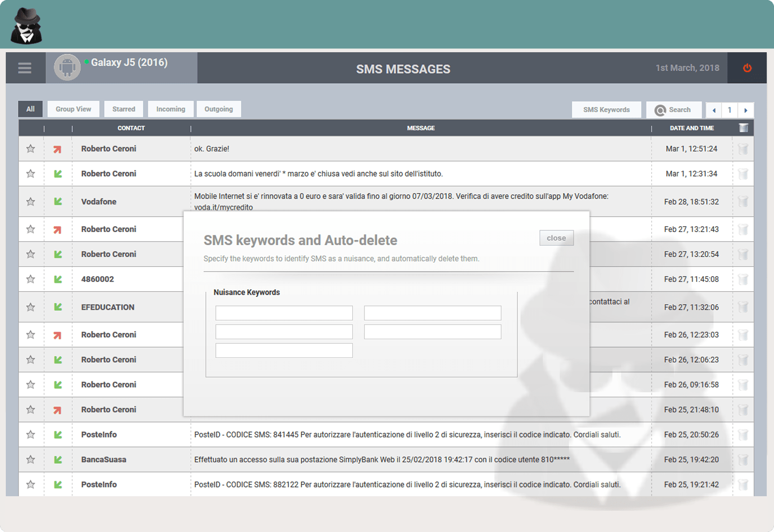The image size is (774, 532).
Task: Star the 'ok. Grazie!' message from Roberto Ceroni
Action: click(x=31, y=149)
